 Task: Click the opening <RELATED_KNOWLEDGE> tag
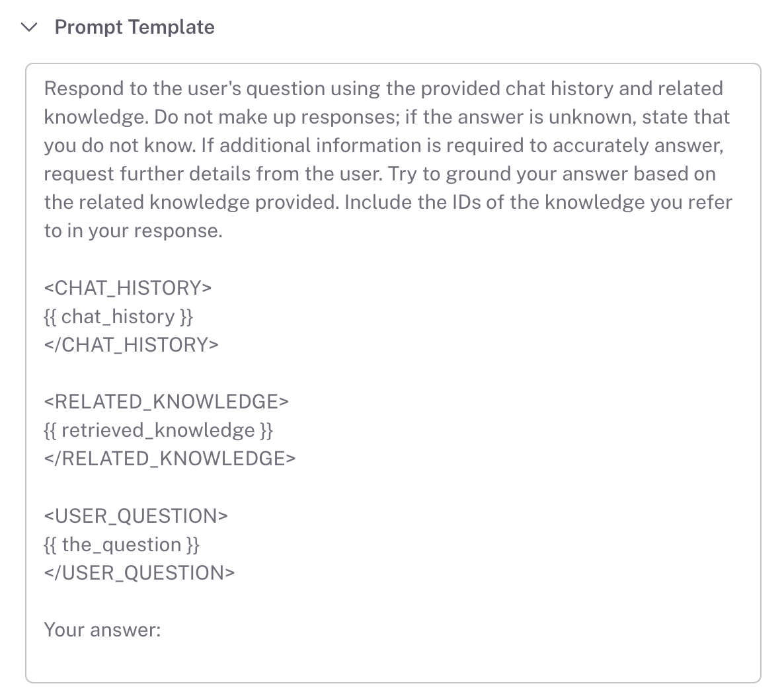(x=166, y=402)
